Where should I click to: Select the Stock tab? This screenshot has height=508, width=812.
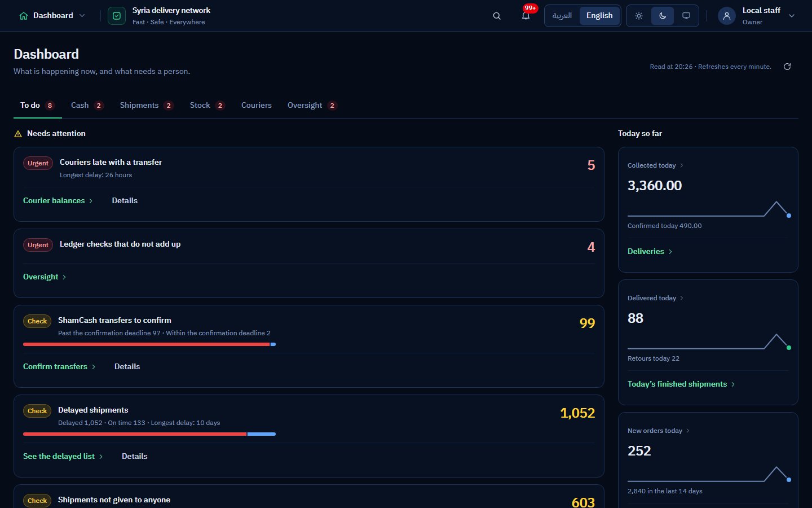[207, 106]
